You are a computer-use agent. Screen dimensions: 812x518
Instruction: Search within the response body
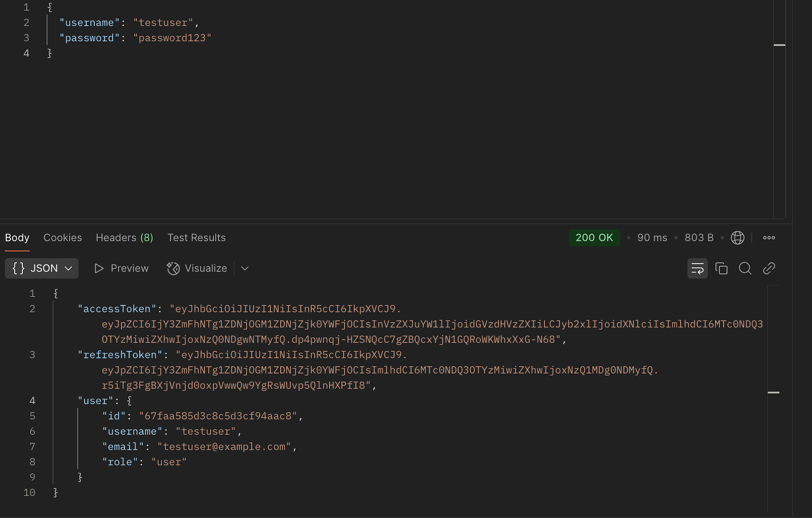pyautogui.click(x=745, y=268)
